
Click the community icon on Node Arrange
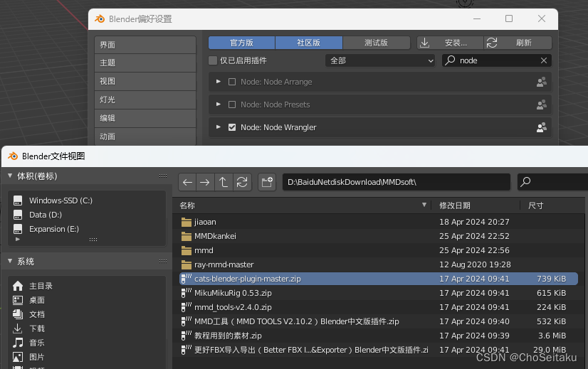pyautogui.click(x=542, y=82)
